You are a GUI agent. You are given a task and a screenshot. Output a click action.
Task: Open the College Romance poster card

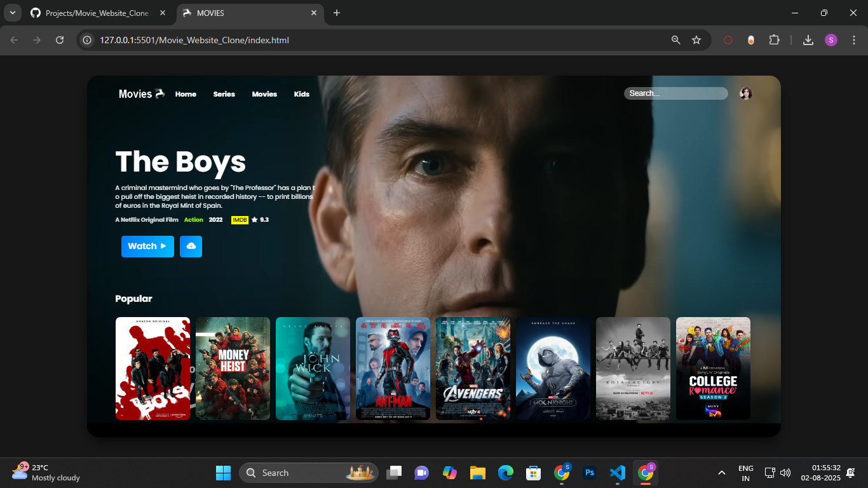click(x=713, y=369)
